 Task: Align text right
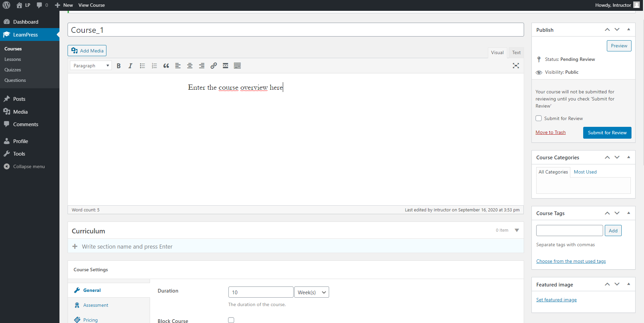pyautogui.click(x=202, y=66)
